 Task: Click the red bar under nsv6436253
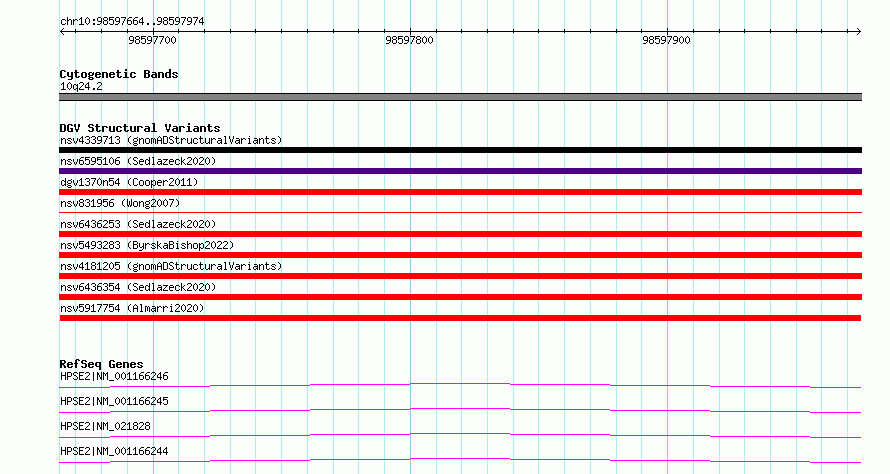(460, 234)
